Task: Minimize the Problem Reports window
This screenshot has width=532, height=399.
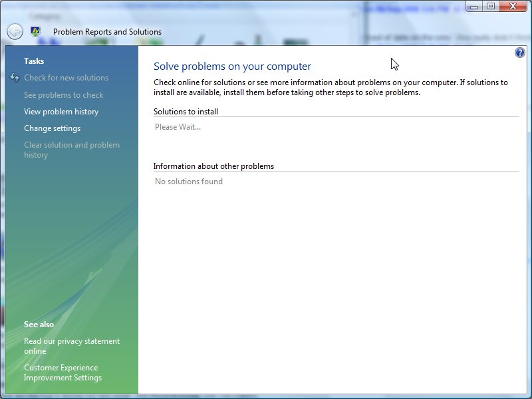Action: tap(474, 6)
